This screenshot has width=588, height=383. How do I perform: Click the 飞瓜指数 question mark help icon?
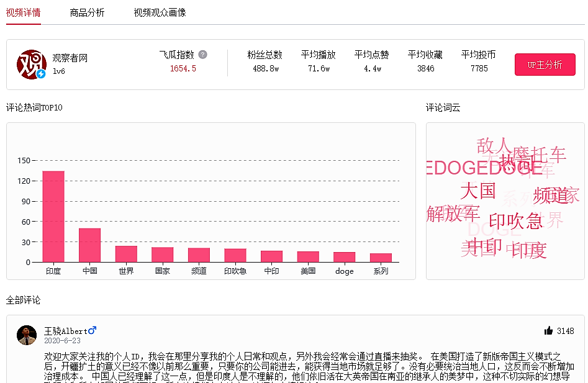click(x=202, y=55)
